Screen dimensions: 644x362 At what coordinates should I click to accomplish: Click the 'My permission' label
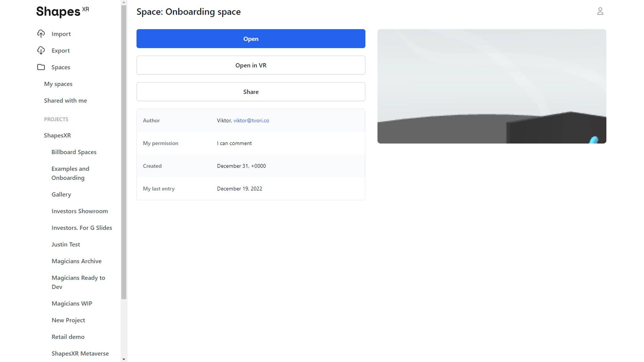160,143
